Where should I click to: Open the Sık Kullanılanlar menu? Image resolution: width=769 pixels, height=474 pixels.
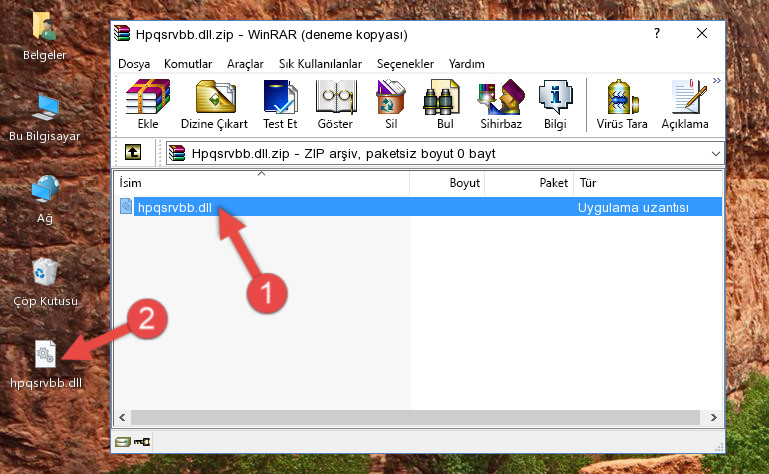click(x=320, y=64)
